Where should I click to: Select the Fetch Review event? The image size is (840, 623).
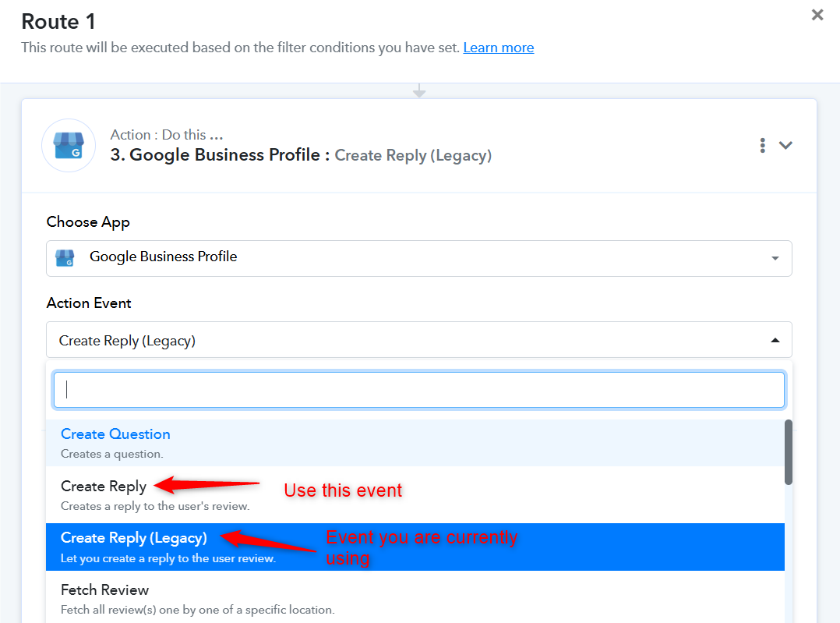(x=415, y=598)
